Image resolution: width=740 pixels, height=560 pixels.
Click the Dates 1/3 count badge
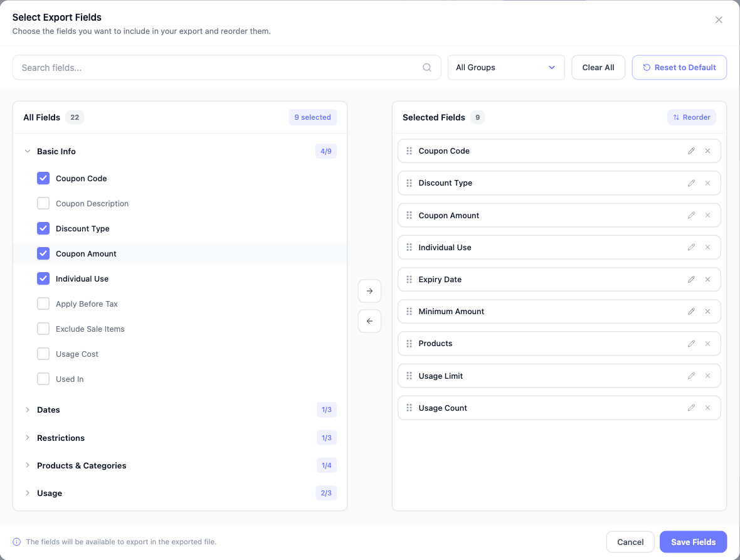(x=326, y=409)
